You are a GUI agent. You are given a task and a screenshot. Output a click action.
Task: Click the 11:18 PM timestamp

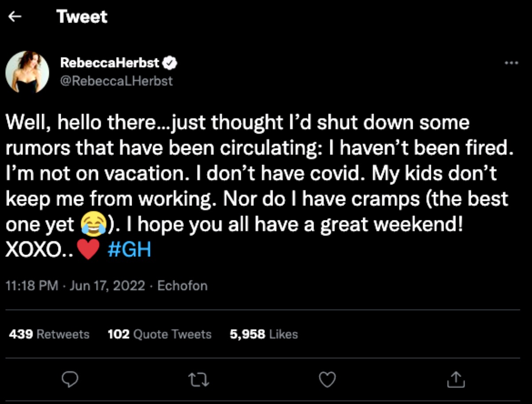[31, 286]
